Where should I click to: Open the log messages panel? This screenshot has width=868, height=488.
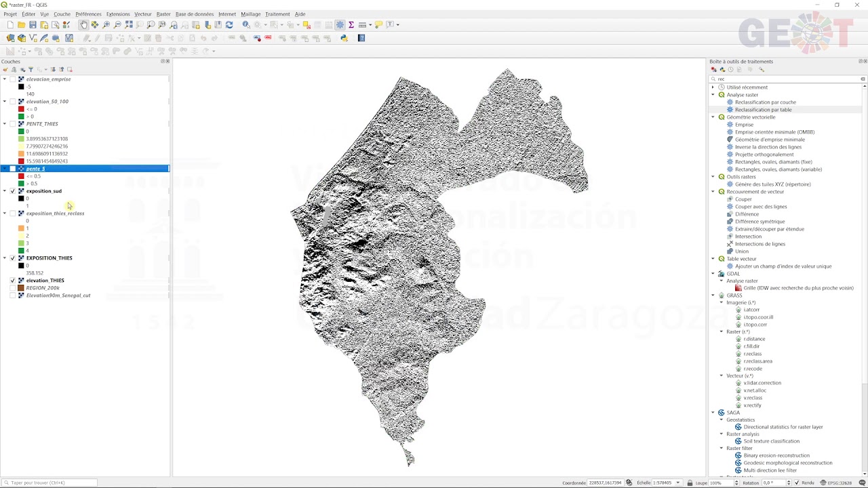[863, 483]
